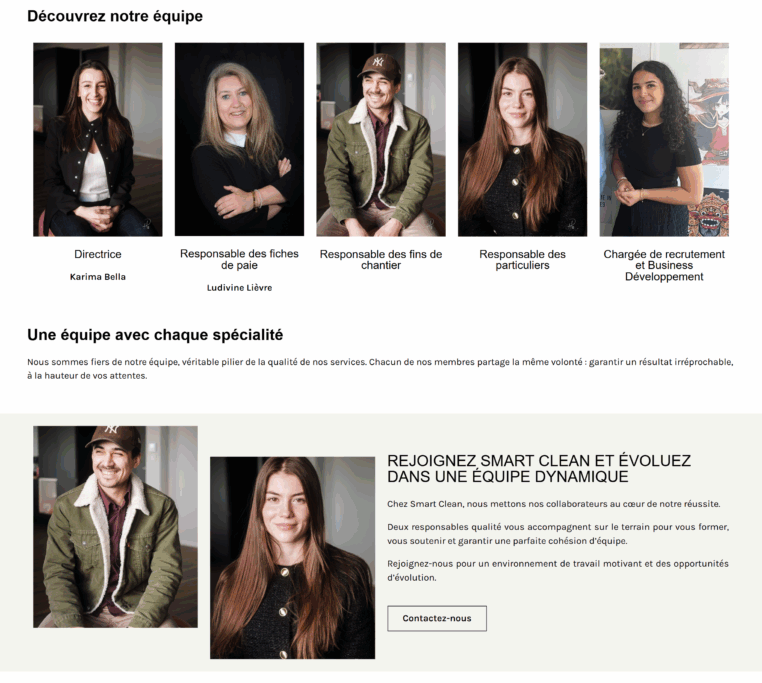Click the Contactez-nous button
Viewport: 762px width, 683px height.
(436, 618)
